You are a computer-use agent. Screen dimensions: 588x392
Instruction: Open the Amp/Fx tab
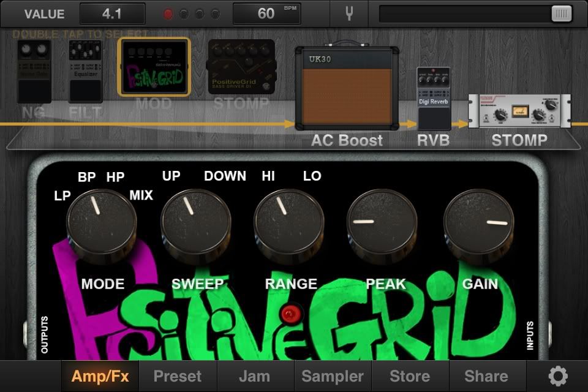[100, 376]
